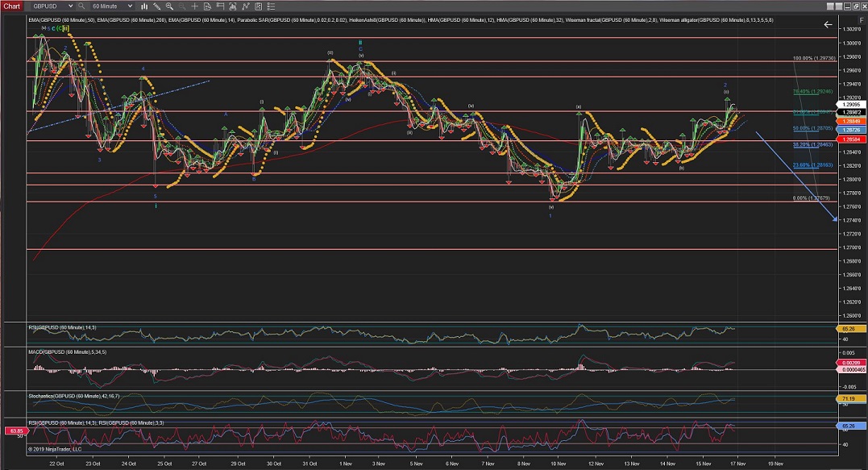868x470 pixels.
Task: Open the drawing tools pencil menu
Action: coord(156,6)
